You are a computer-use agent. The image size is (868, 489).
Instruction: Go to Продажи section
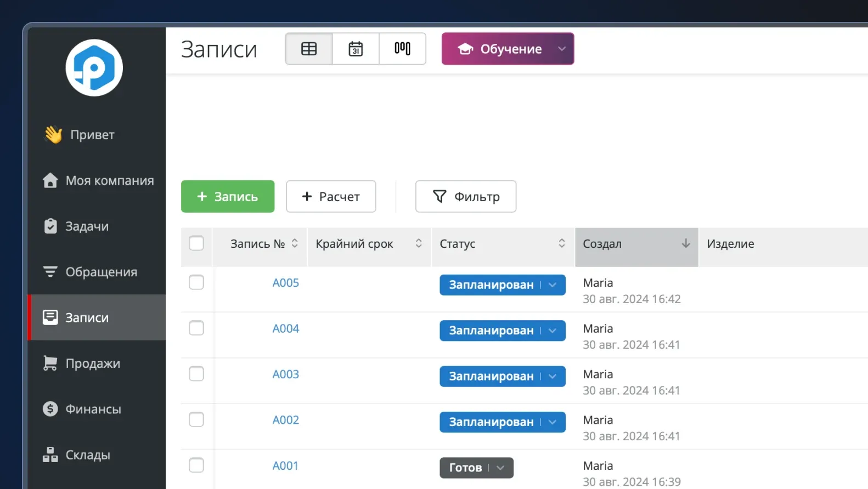point(97,363)
